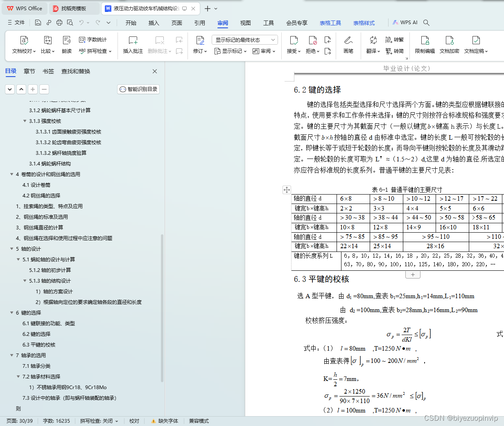Open the quick access customize dropdown arrow
The image size is (504, 426).
click(108, 23)
